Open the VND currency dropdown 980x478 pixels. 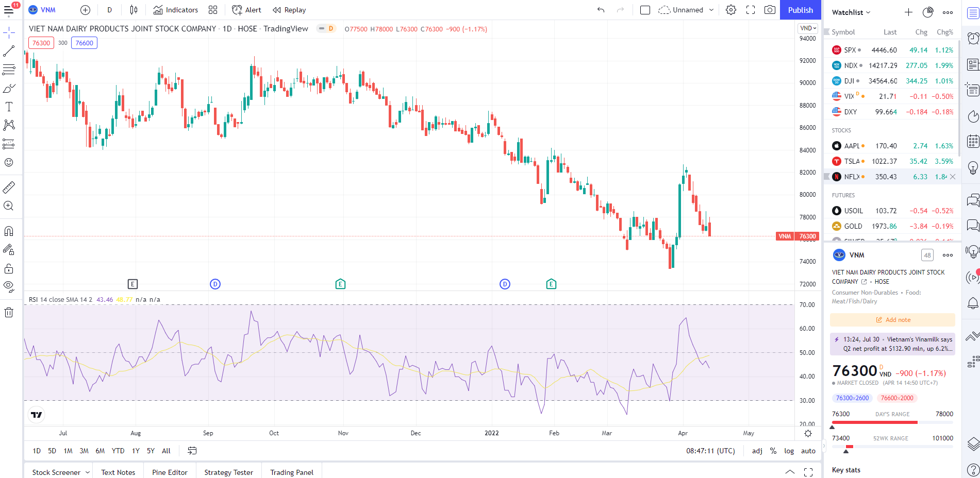(808, 28)
